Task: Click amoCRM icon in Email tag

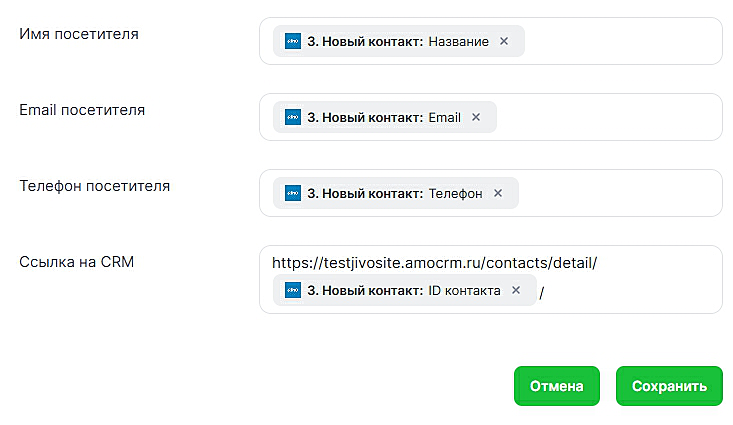Action: click(293, 117)
